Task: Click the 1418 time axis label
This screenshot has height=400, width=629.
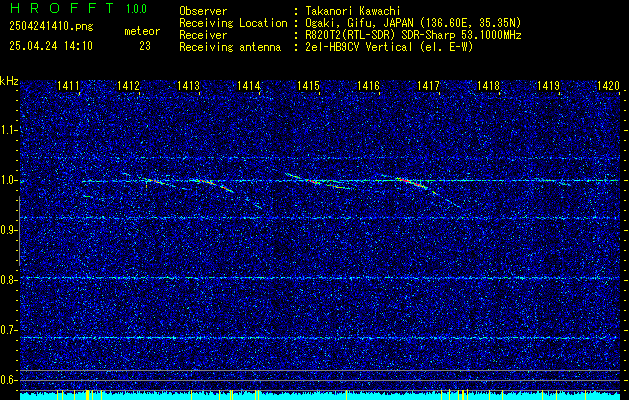Action: click(489, 86)
